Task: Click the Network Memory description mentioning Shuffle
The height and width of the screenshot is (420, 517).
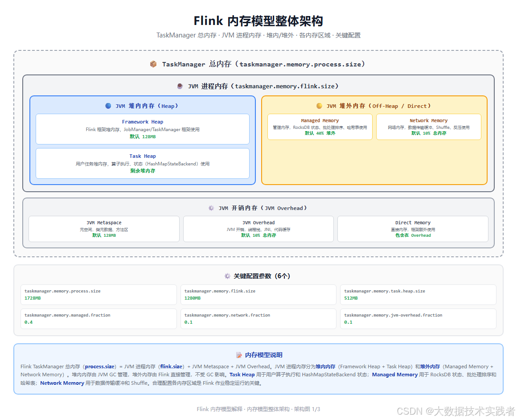Action: [x=429, y=128]
